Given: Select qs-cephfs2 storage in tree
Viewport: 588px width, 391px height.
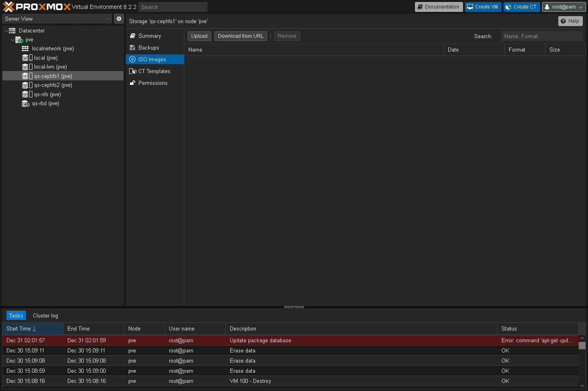Looking at the screenshot, I should (53, 85).
